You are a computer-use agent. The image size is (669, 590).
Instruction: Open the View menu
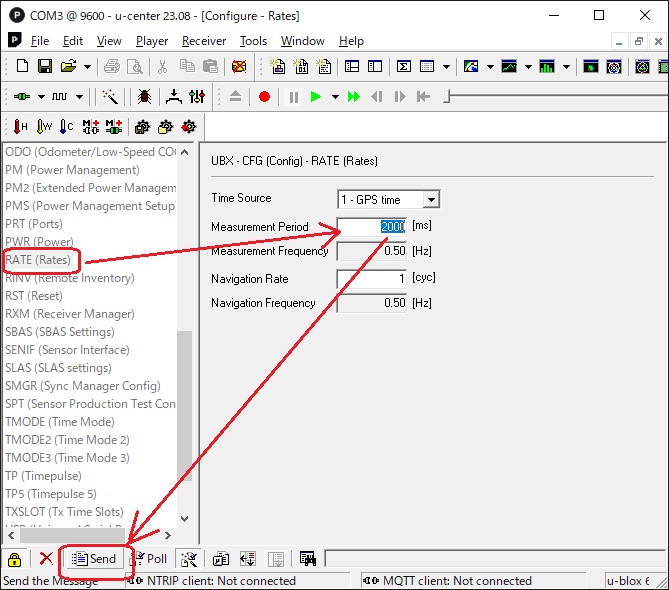109,41
